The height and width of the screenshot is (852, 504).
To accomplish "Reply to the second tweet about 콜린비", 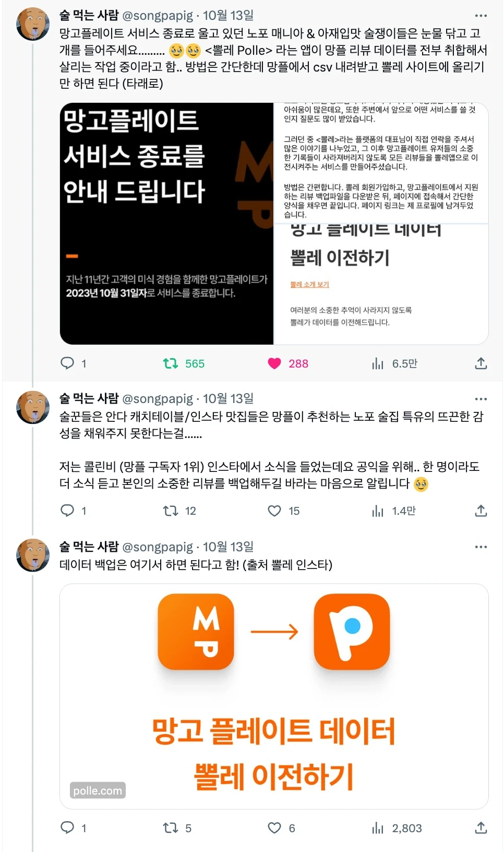I will click(67, 511).
